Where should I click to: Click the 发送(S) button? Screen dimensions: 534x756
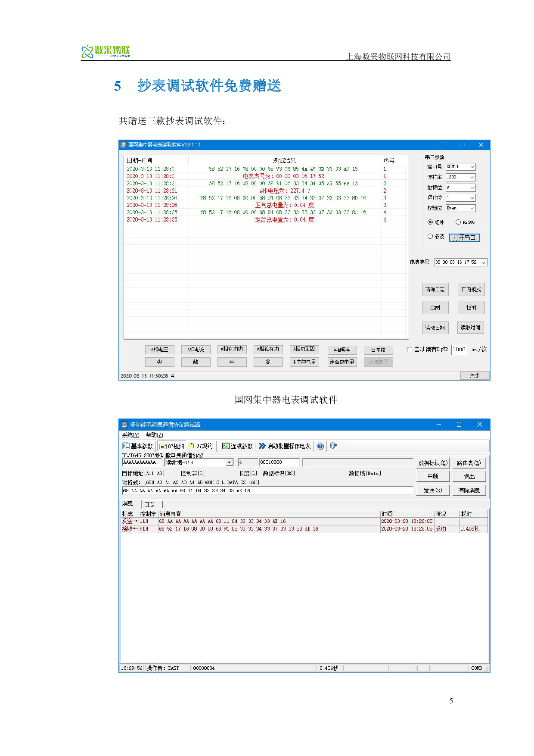(433, 490)
